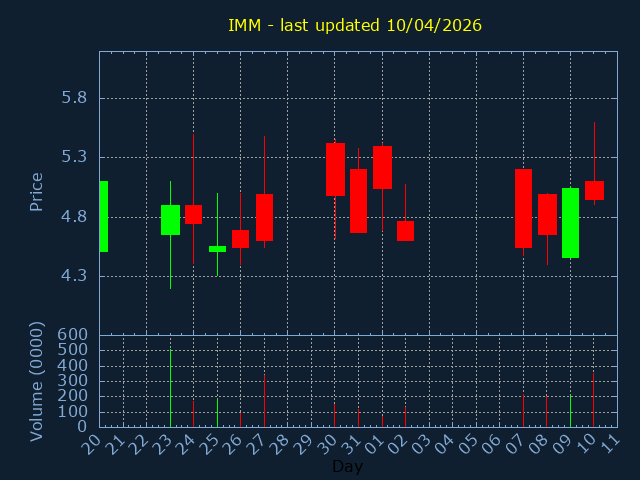Click the 5.8 price axis label
This screenshot has height=480, width=640.
[74, 98]
